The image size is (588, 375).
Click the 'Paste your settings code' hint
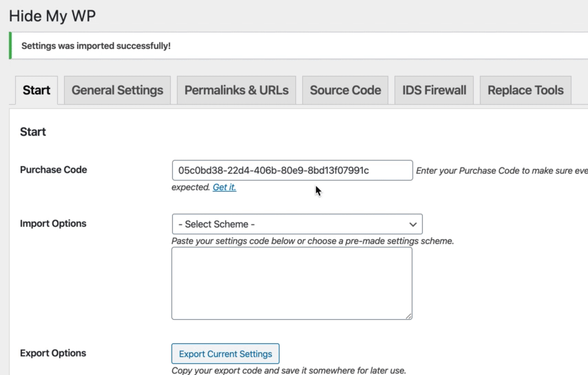point(312,241)
